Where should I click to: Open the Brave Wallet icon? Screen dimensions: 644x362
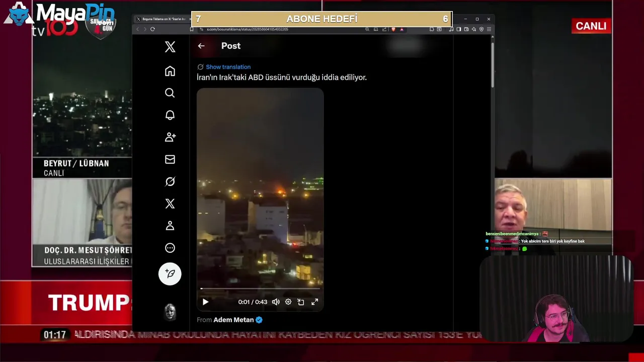click(466, 29)
